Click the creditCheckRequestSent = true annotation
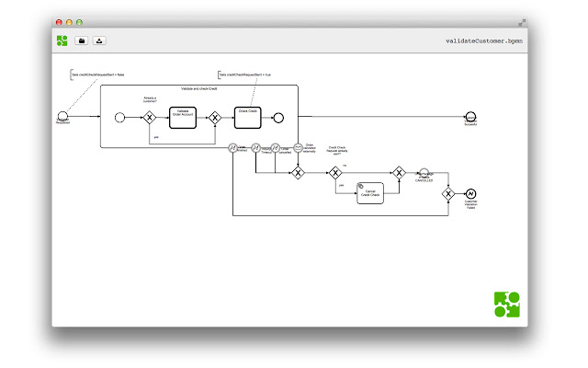 click(x=245, y=75)
